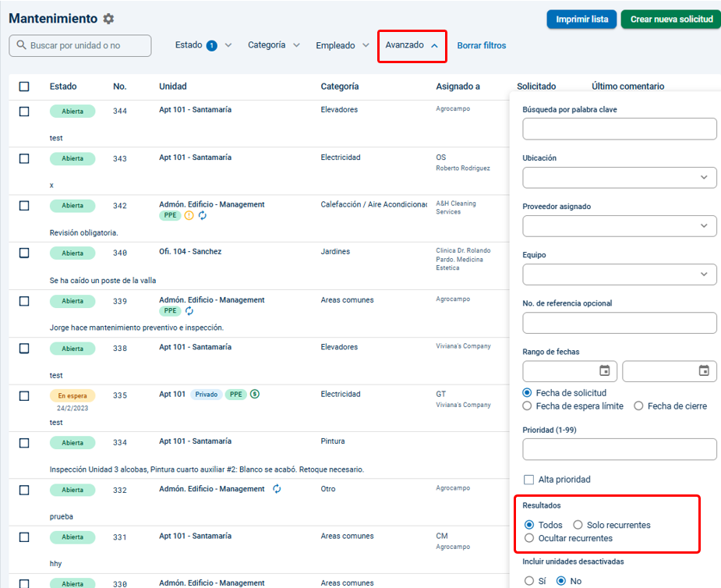
Task: Open request 334 Apt 101 - Santamaría
Action: [196, 441]
